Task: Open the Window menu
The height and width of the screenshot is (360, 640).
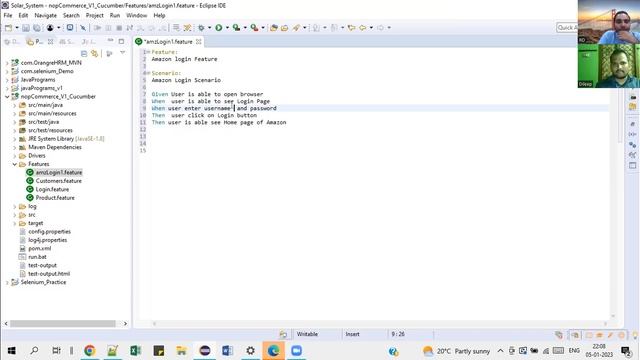Action: pyautogui.click(x=136, y=16)
